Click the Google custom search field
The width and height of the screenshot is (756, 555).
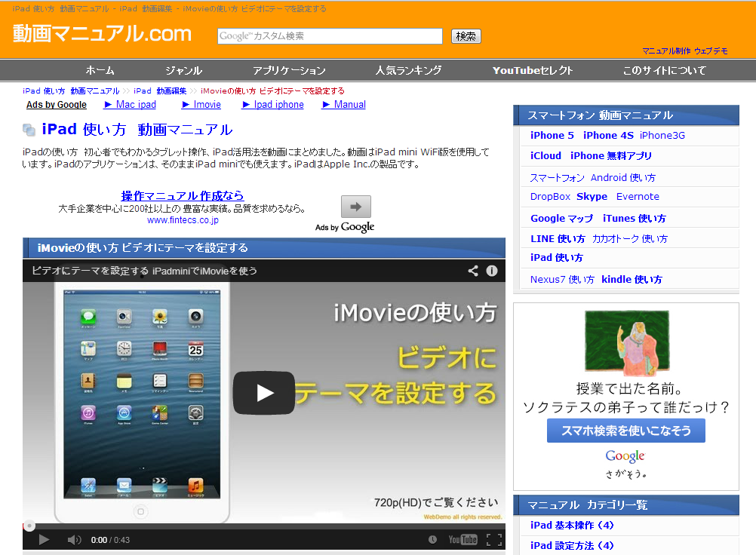330,36
